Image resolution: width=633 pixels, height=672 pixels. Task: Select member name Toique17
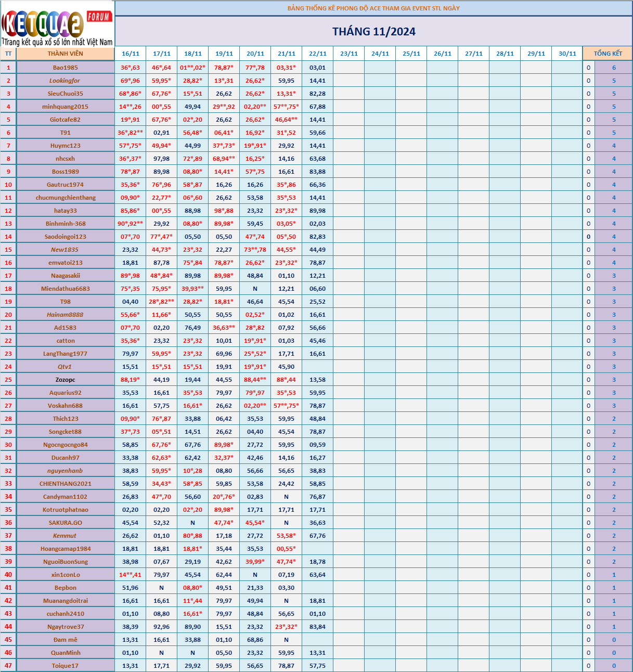point(66,666)
